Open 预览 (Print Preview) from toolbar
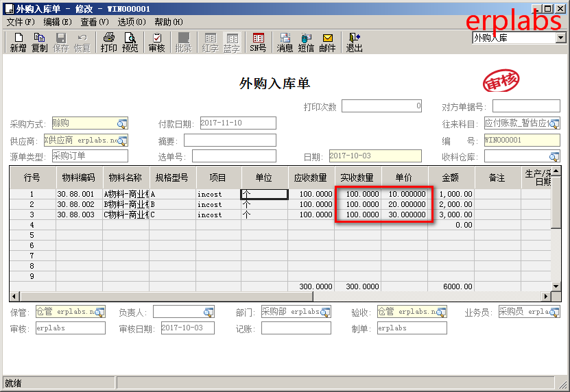Screen dimensions: 570x392 click(130, 42)
